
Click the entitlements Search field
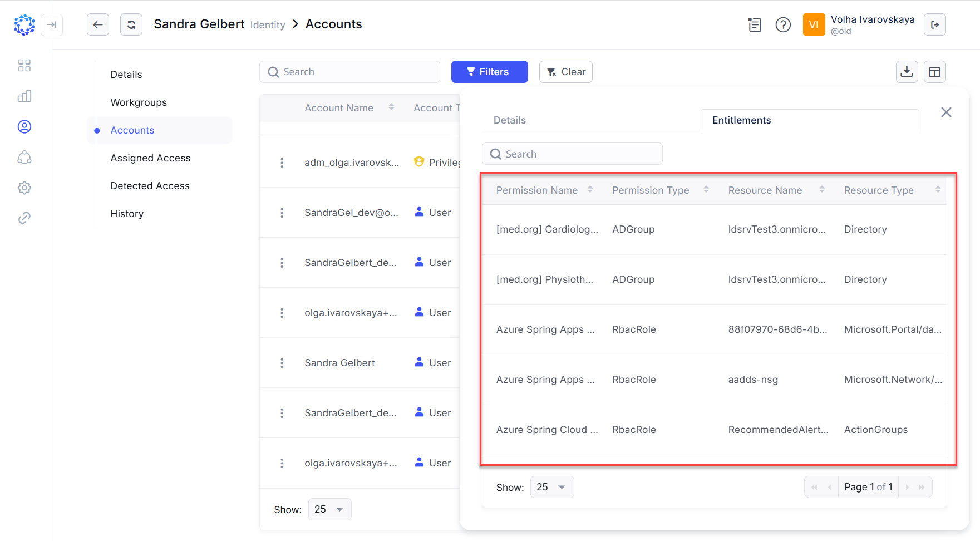pos(572,154)
